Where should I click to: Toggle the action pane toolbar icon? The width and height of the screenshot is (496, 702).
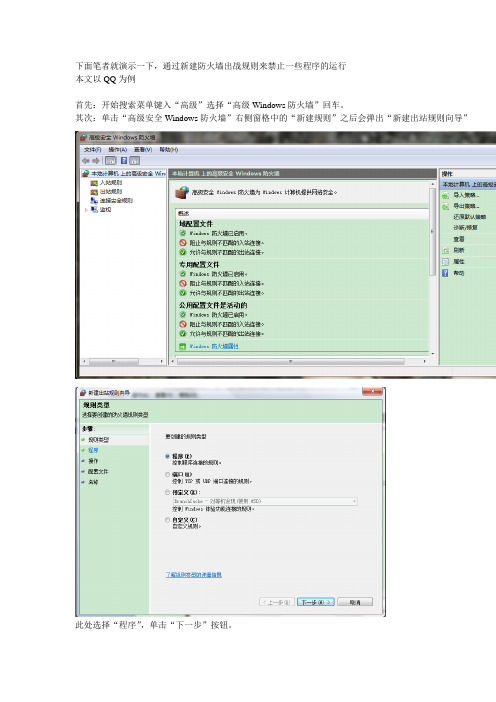click(135, 160)
